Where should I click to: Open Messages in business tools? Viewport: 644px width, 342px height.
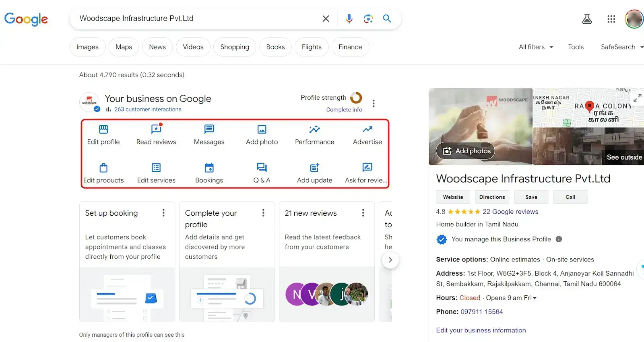point(209,135)
